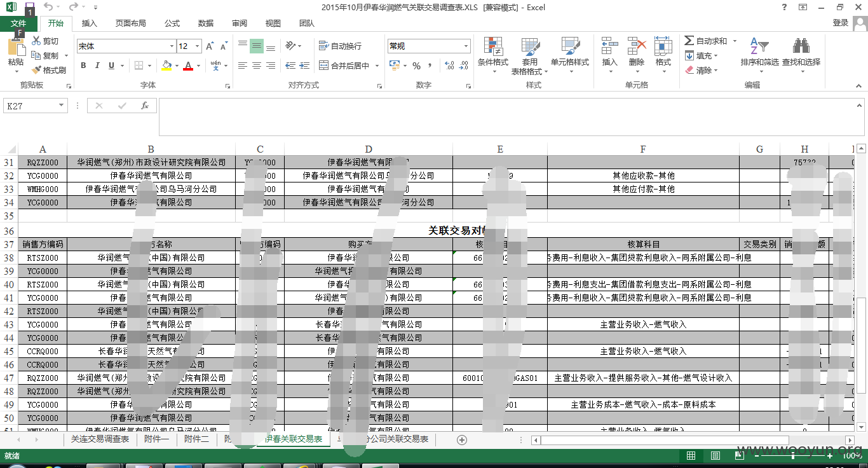Decrease decimal places
868x468 pixels.
point(465,65)
